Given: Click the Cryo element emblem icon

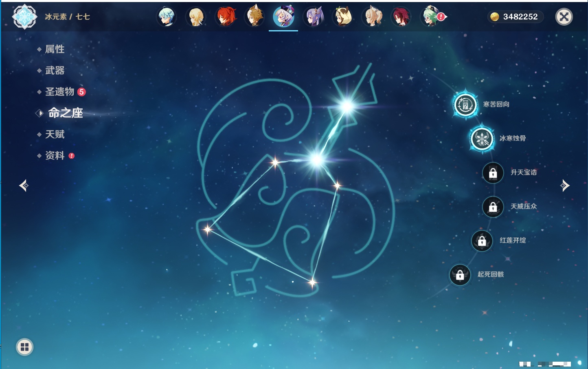Looking at the screenshot, I should [25, 17].
